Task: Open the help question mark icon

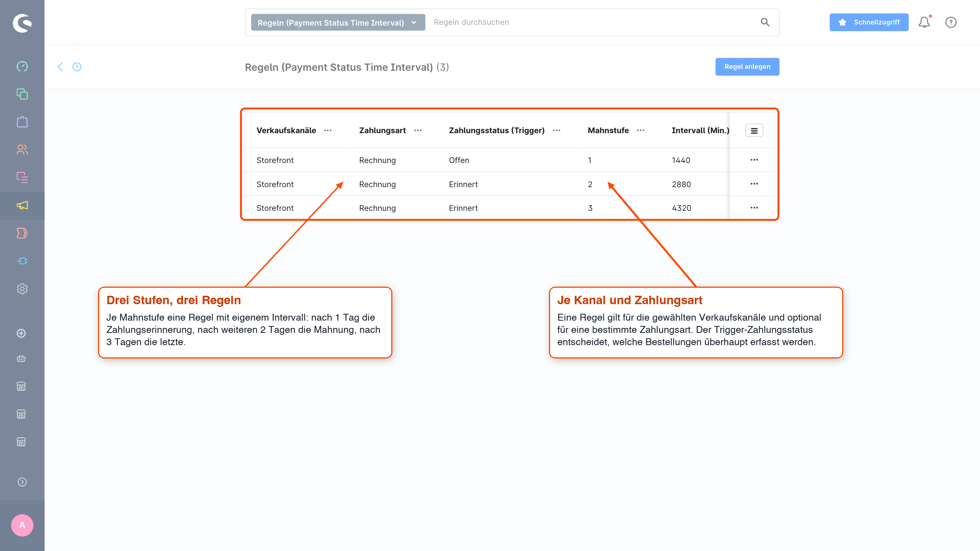Action: point(951,22)
